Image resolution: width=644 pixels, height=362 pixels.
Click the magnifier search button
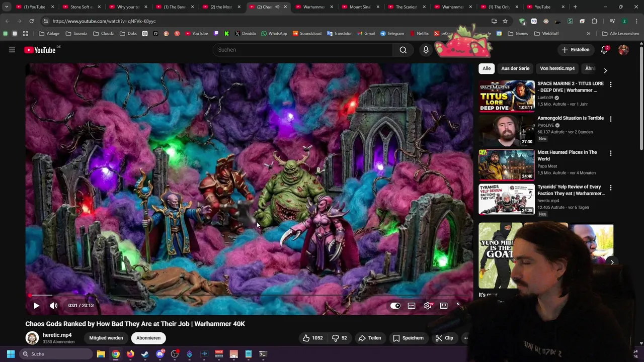(403, 50)
